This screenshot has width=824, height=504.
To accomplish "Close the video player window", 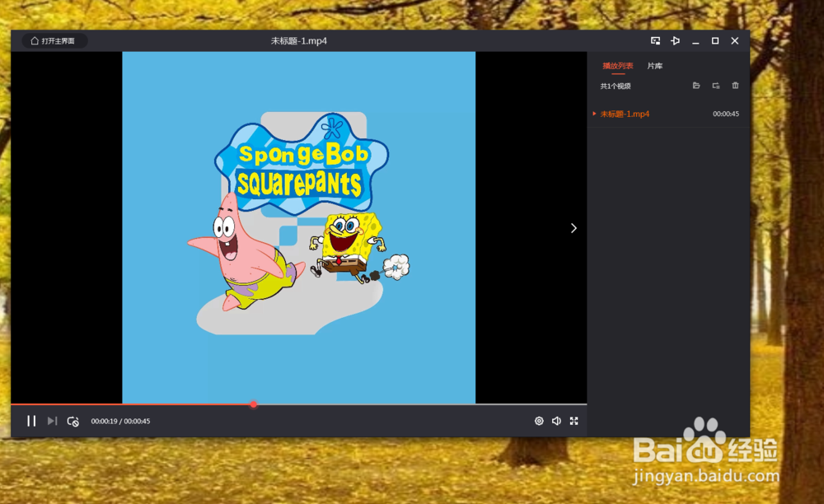I will 735,41.
